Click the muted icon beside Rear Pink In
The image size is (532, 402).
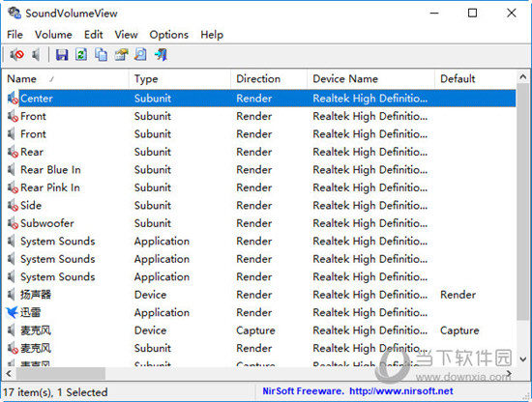13,187
